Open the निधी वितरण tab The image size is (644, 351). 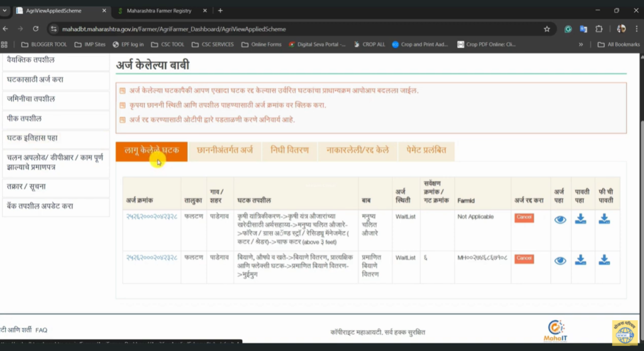[x=289, y=150]
